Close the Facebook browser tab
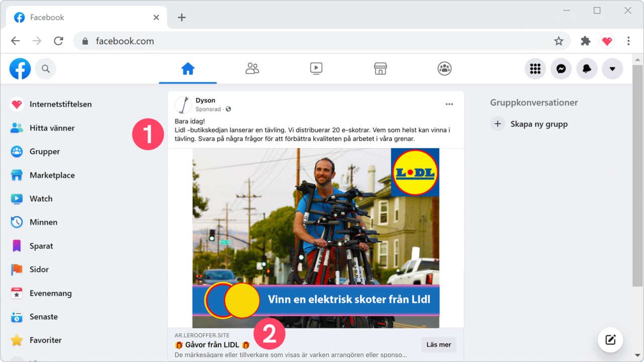The height and width of the screenshot is (362, 644). (156, 18)
